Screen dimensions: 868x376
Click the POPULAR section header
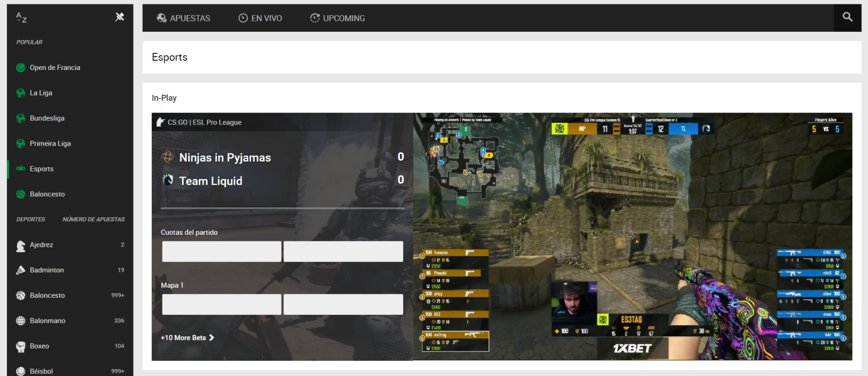[29, 42]
